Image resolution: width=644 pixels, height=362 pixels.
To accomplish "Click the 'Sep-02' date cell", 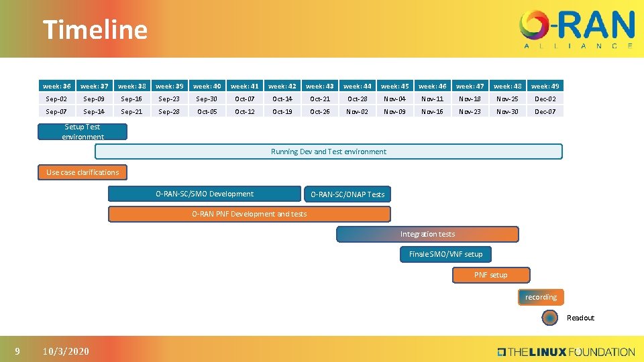I will tap(56, 99).
